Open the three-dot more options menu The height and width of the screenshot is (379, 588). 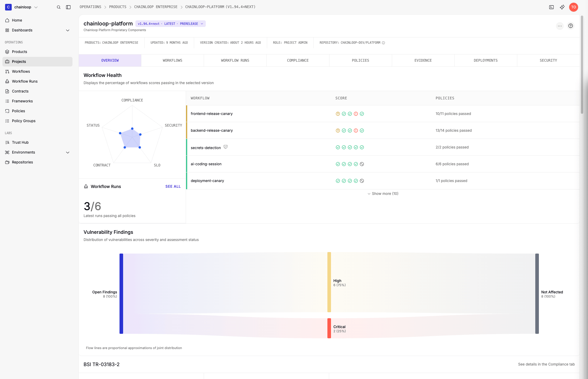[x=560, y=26]
